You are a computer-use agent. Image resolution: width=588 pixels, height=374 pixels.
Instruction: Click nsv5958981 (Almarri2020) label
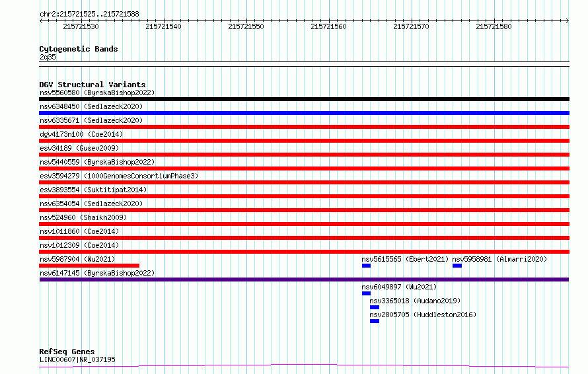tap(499, 259)
